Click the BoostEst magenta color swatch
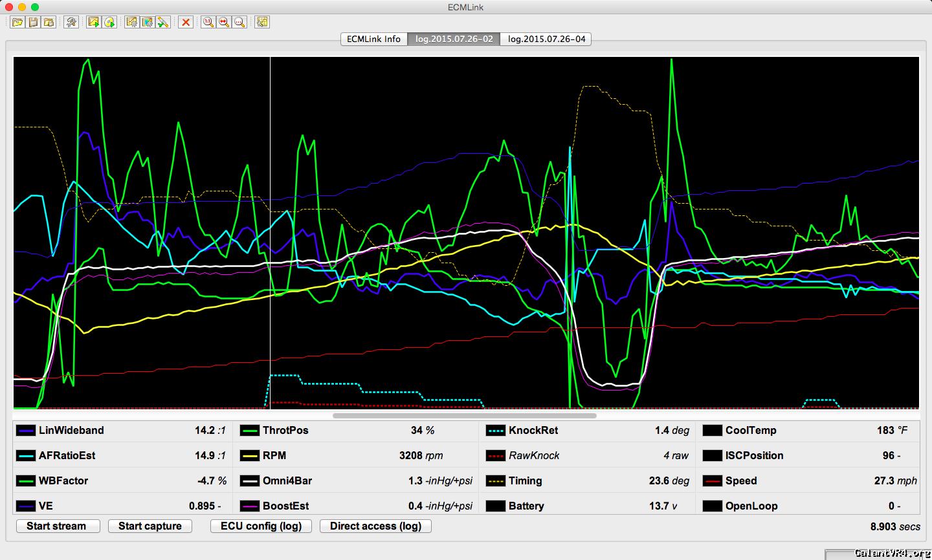932x560 pixels. point(249,506)
